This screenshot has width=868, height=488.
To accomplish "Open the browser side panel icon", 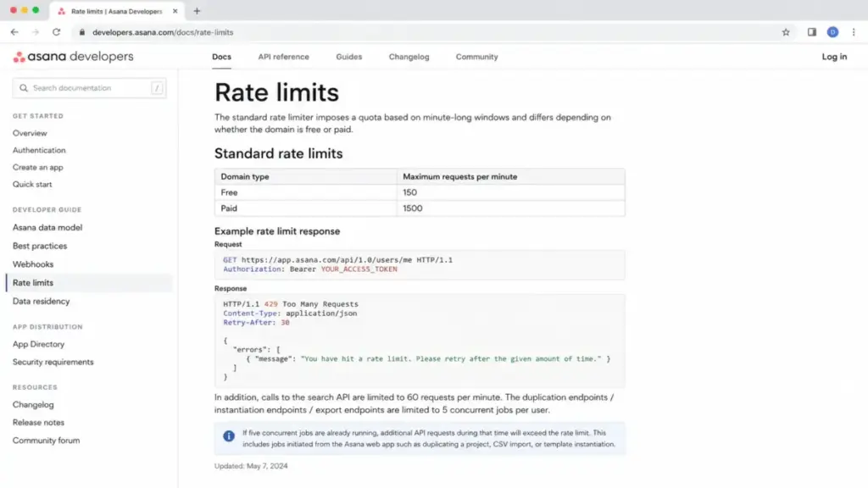I will click(x=811, y=32).
